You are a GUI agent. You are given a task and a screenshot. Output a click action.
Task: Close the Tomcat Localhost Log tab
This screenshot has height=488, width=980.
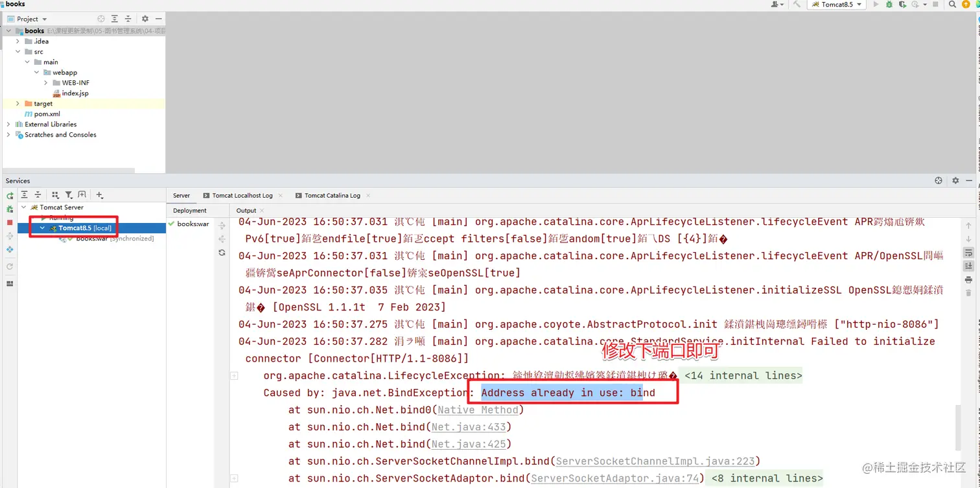tap(281, 195)
